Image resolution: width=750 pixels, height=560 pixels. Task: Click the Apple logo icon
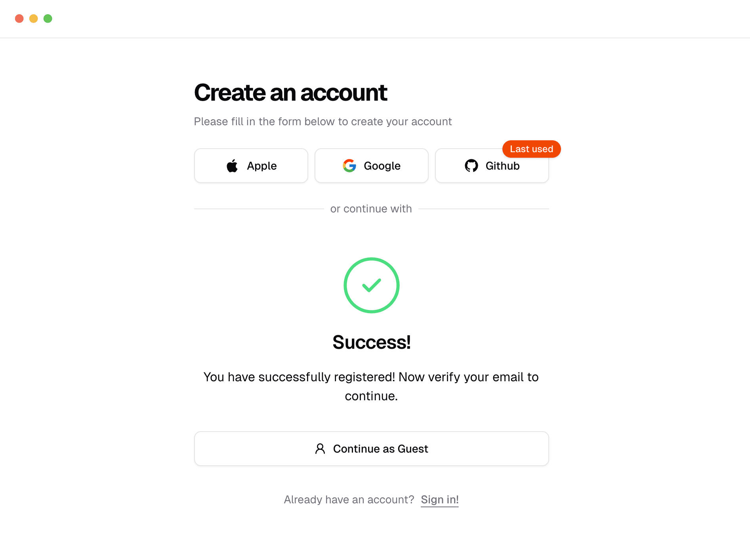tap(232, 166)
